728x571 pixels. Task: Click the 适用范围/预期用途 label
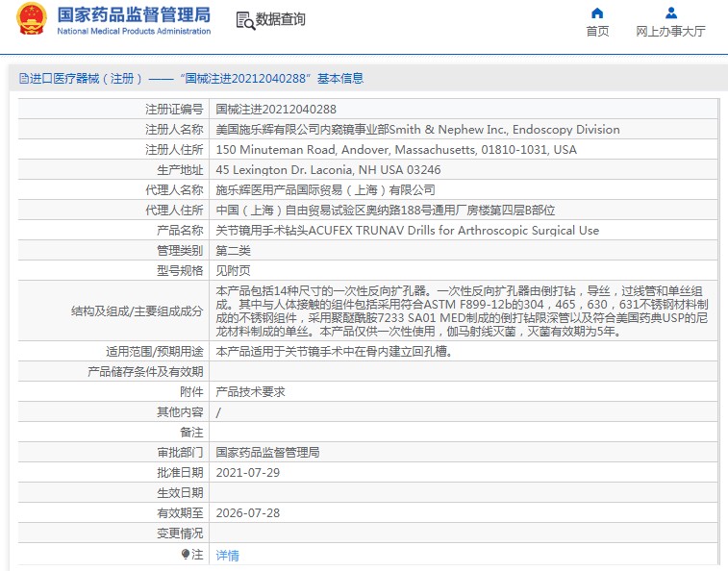[x=155, y=352]
